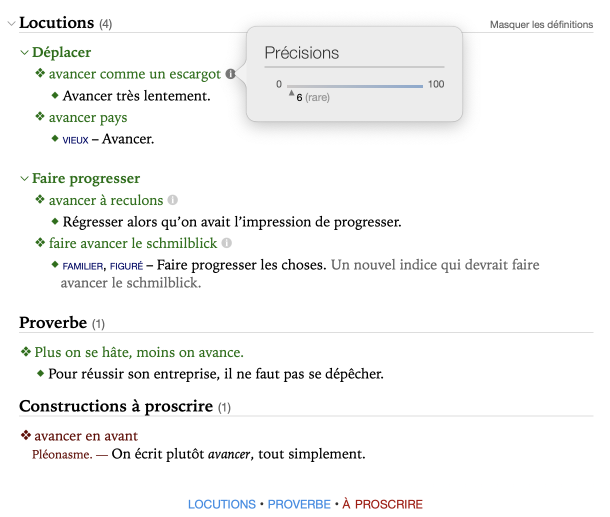Toggle "Masquer les définitions"

click(x=540, y=24)
